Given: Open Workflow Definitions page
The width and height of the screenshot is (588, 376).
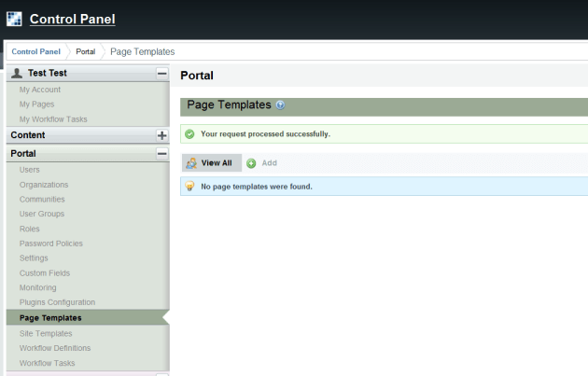Looking at the screenshot, I should click(55, 348).
